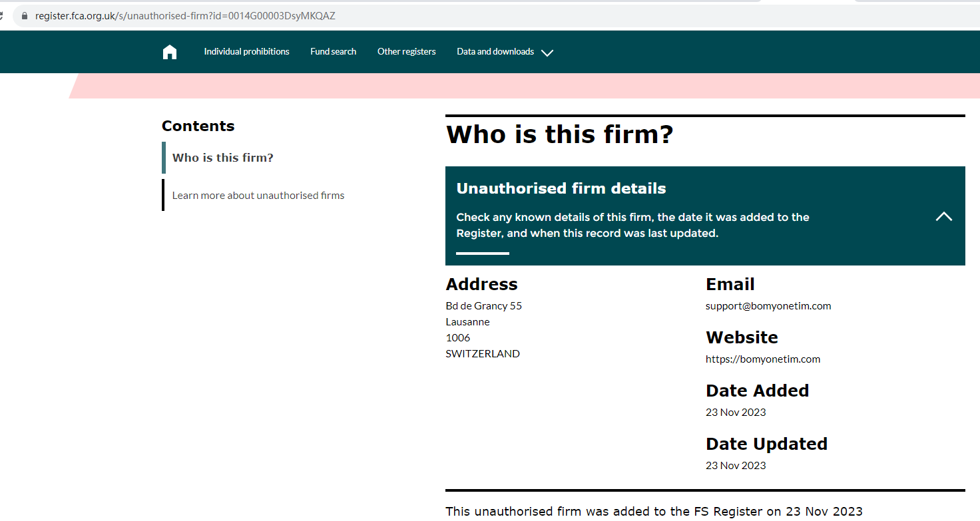Screen dimensions: 980x521
Task: Open Individual prohibitions page
Action: [x=246, y=51]
